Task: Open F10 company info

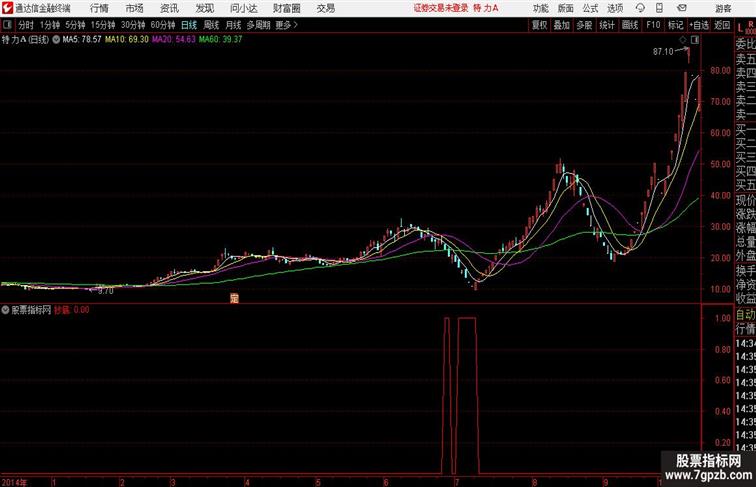Action: coord(653,25)
